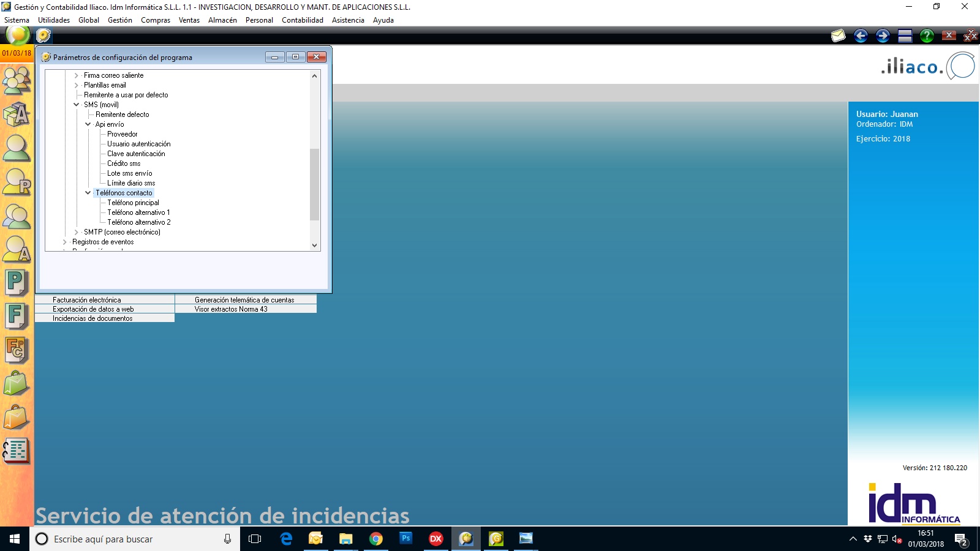Select Teléfono alternativo 1 tree item

(138, 212)
